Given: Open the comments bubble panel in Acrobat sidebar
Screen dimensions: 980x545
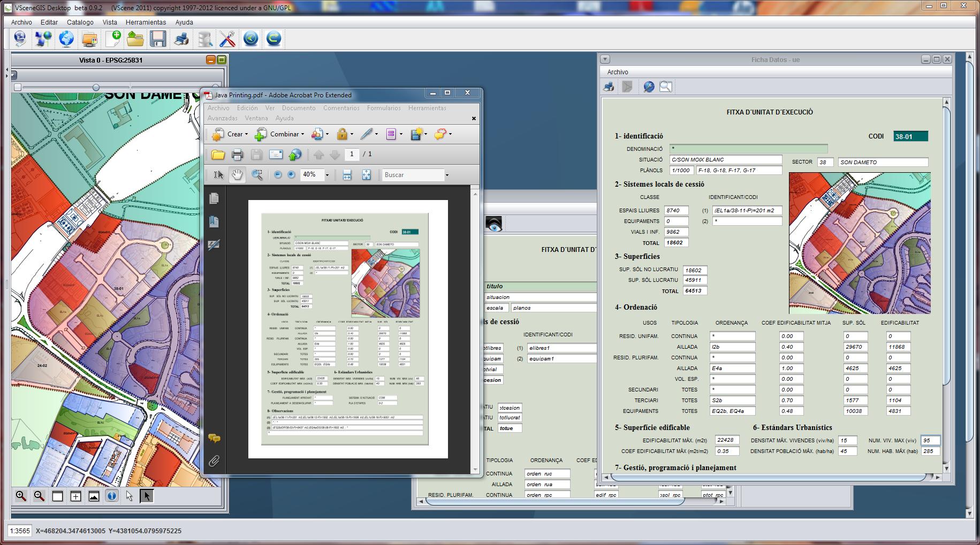Looking at the screenshot, I should click(214, 438).
